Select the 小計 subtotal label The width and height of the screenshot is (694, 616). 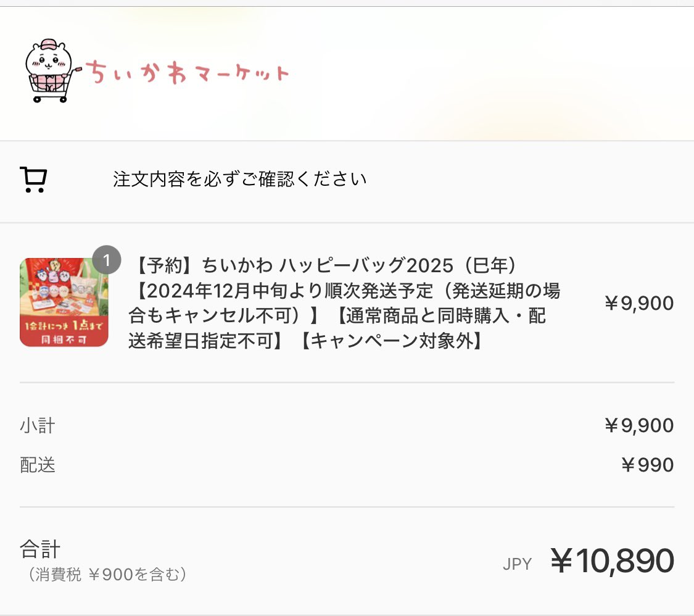pyautogui.click(x=38, y=425)
